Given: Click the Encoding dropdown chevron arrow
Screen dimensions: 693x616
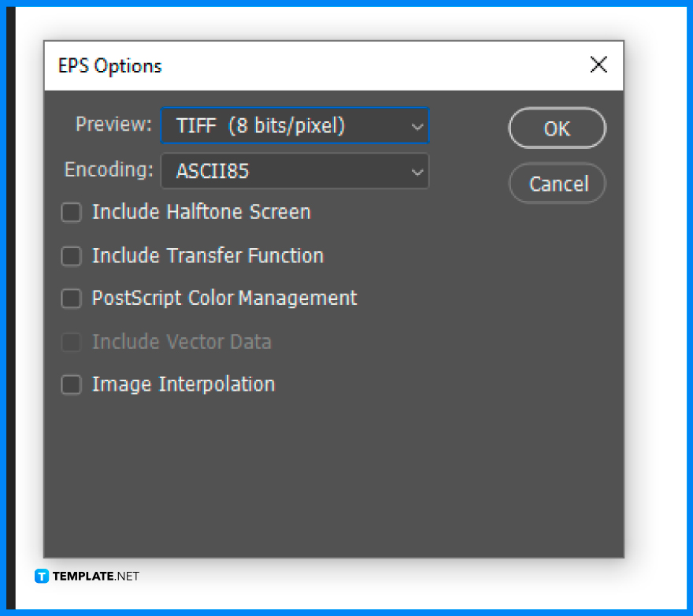Looking at the screenshot, I should (417, 171).
